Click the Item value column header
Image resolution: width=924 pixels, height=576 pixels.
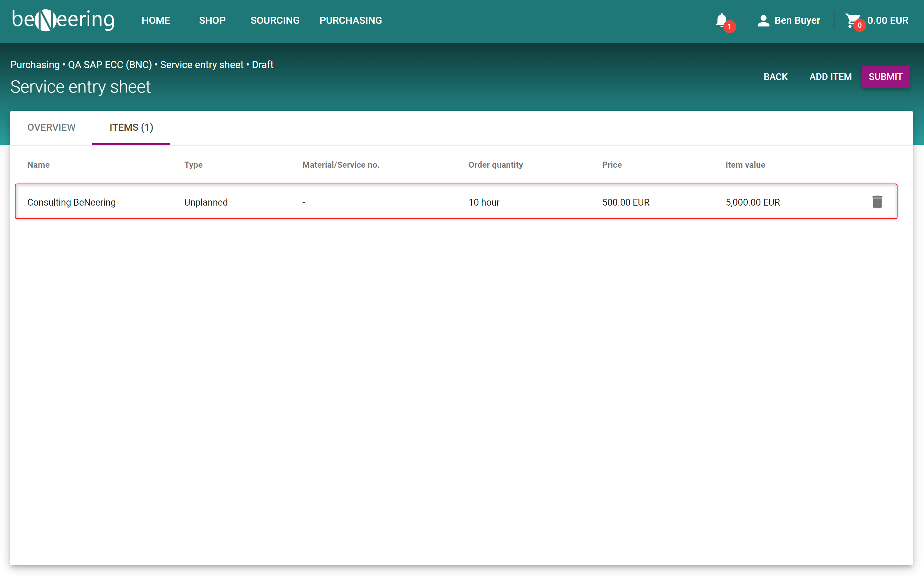[745, 164]
